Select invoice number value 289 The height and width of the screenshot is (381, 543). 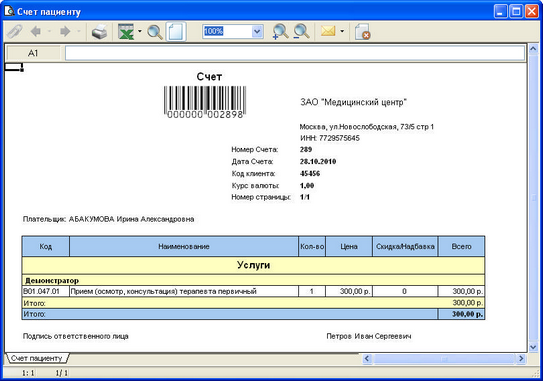[306, 150]
